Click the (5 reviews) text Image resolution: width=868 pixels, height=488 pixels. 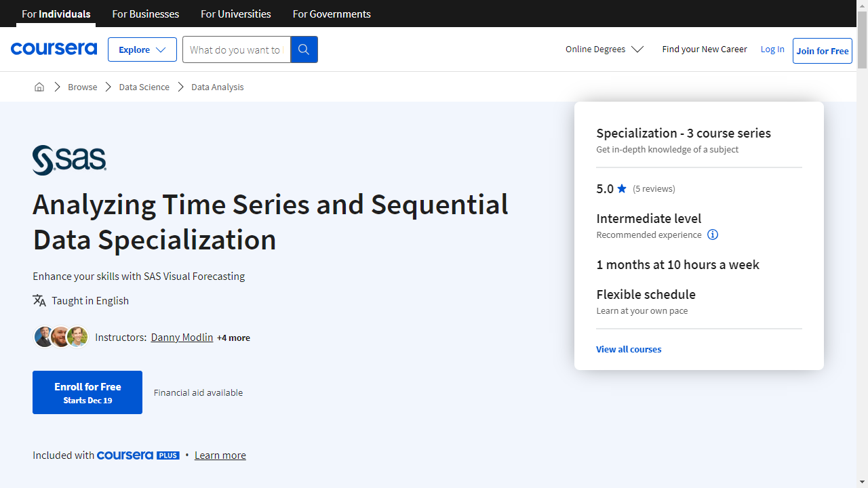pos(654,188)
